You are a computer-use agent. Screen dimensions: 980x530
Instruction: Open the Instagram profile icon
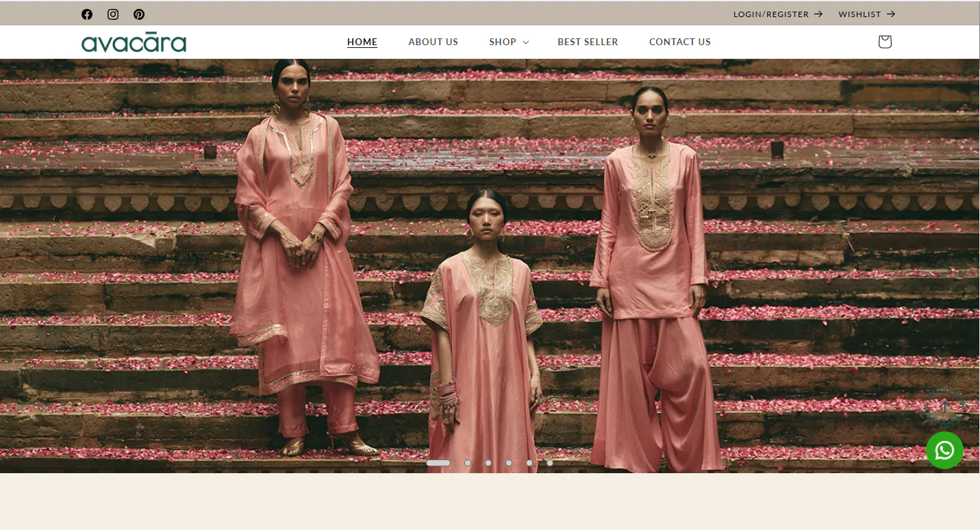pyautogui.click(x=113, y=14)
